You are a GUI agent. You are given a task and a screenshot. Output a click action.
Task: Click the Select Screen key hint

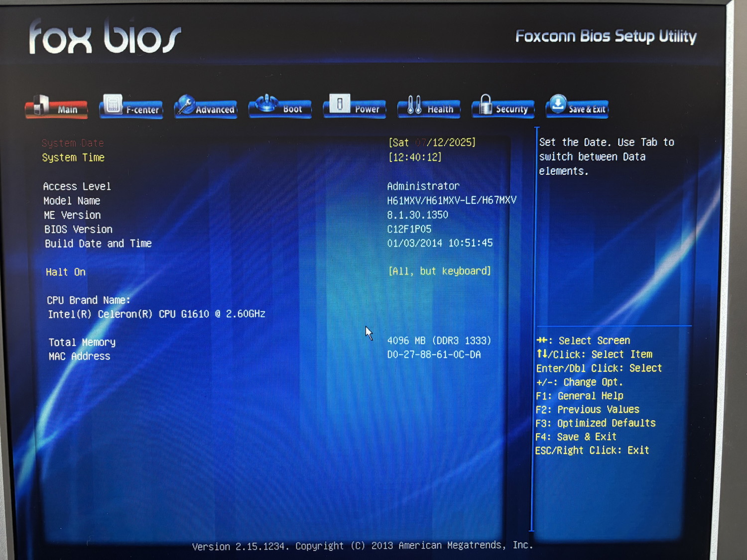point(584,340)
